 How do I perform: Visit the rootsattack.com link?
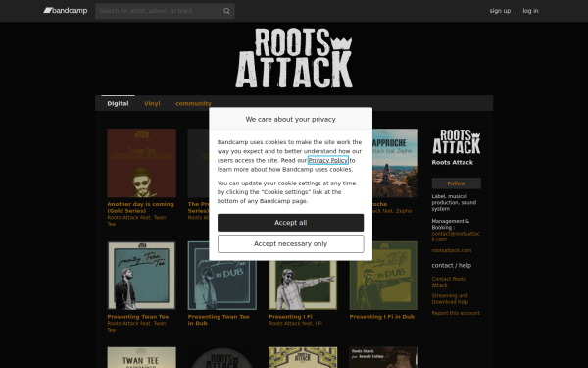(x=452, y=250)
